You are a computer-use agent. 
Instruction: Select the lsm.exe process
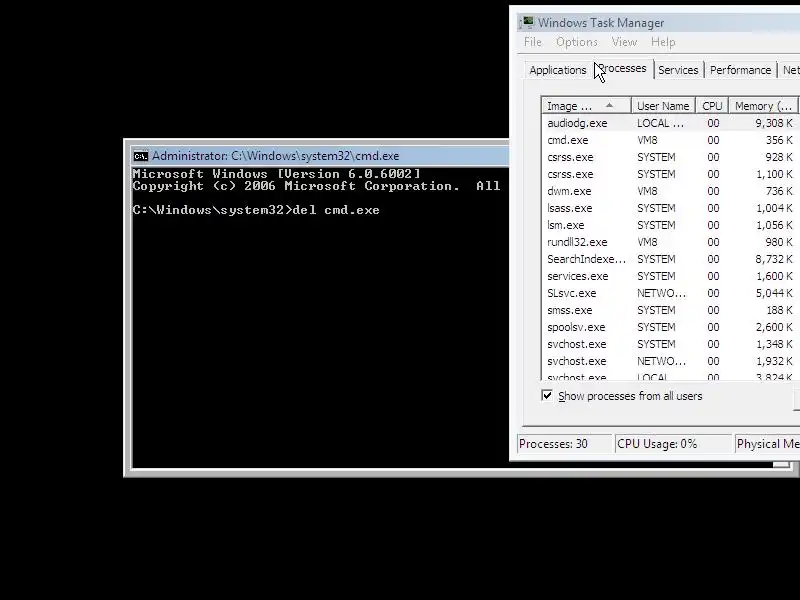coord(670,225)
